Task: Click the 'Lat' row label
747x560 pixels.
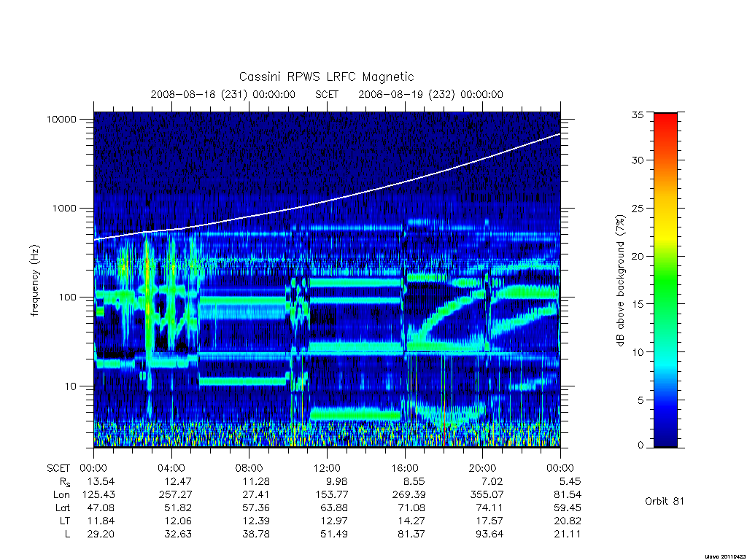Action: [63, 507]
